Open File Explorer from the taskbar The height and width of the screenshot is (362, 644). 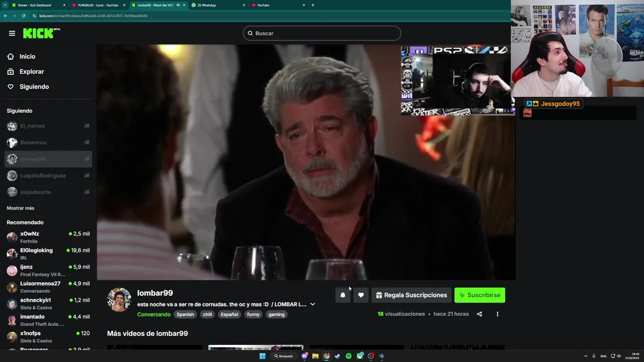(x=315, y=356)
